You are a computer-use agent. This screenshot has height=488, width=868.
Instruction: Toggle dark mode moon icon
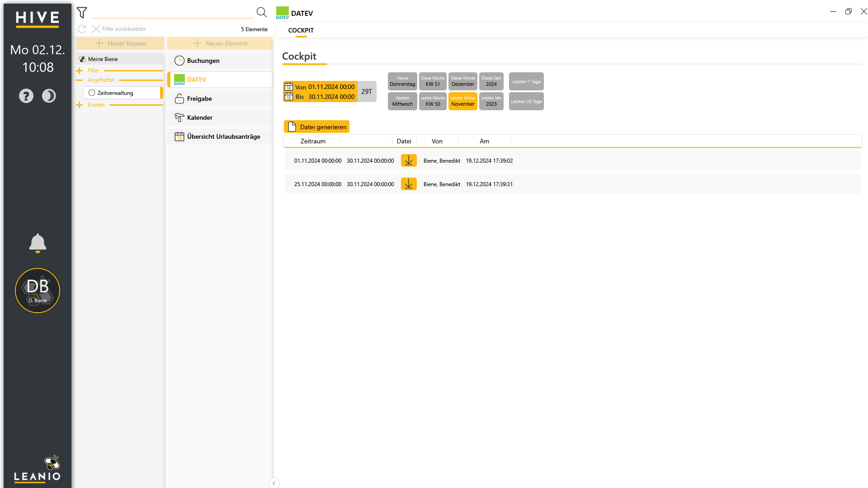pyautogui.click(x=49, y=96)
